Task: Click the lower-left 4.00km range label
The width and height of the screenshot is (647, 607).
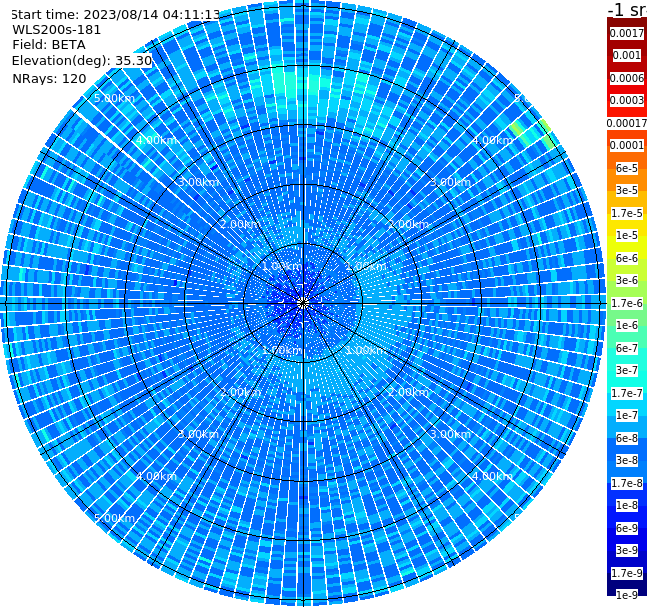Action: (156, 476)
